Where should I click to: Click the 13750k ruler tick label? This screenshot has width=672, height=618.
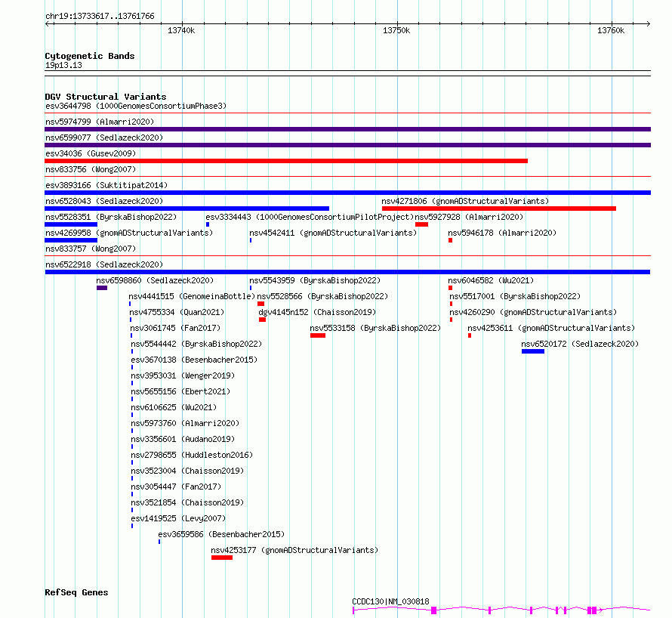(x=396, y=30)
